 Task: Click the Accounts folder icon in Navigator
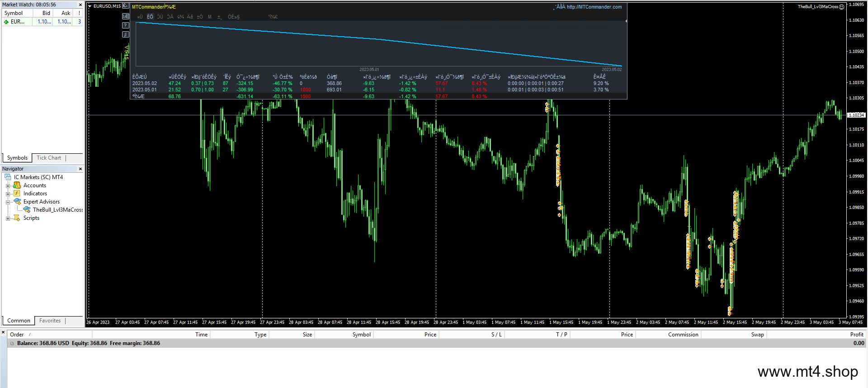coord(17,185)
